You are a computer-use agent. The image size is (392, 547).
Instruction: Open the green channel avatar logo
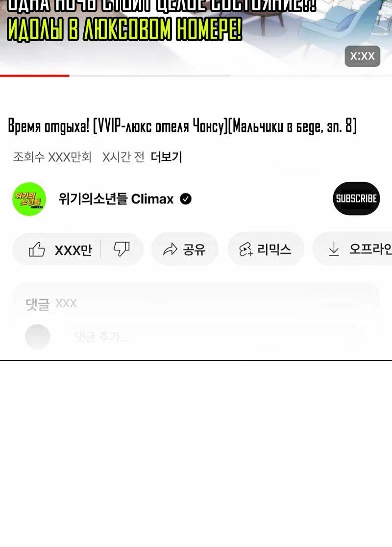(29, 199)
